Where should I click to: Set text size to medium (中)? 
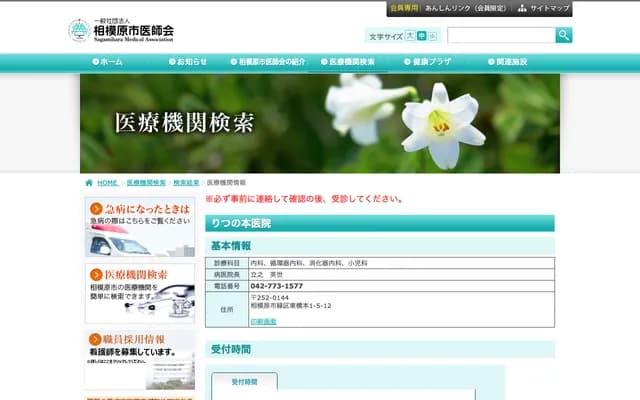(421, 36)
